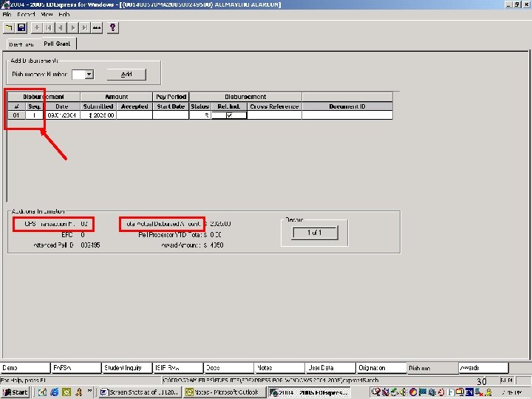Click the save floppy disk icon

(21, 28)
